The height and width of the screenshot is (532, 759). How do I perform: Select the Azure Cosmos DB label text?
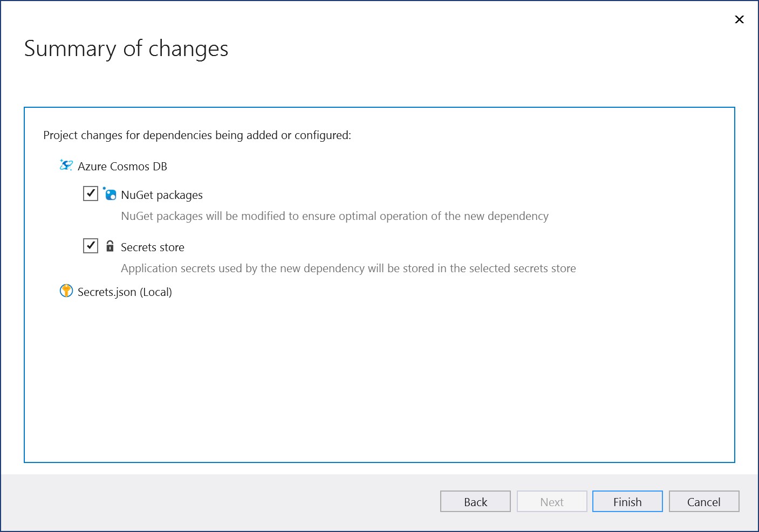tap(122, 166)
